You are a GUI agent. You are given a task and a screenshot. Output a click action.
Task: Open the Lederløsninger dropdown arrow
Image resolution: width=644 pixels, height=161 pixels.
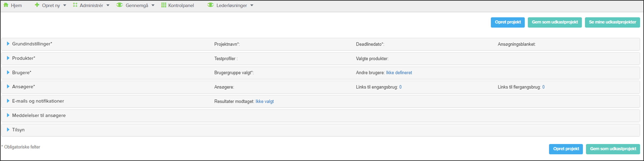pyautogui.click(x=252, y=5)
